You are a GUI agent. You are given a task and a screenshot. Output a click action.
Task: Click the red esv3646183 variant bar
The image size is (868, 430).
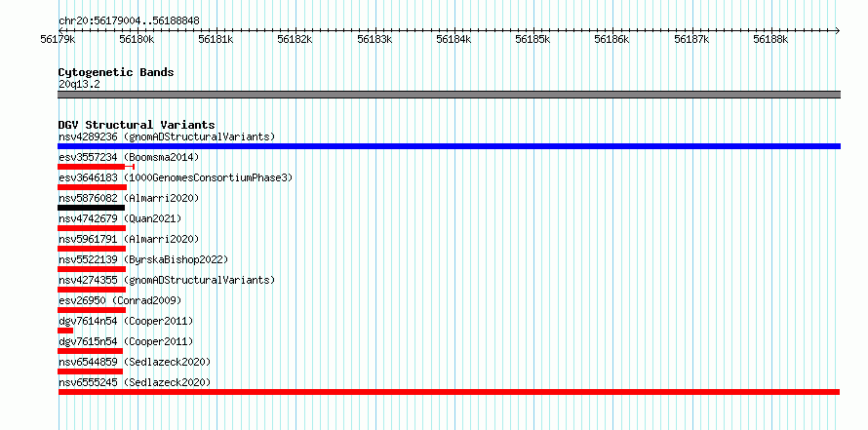coord(92,187)
